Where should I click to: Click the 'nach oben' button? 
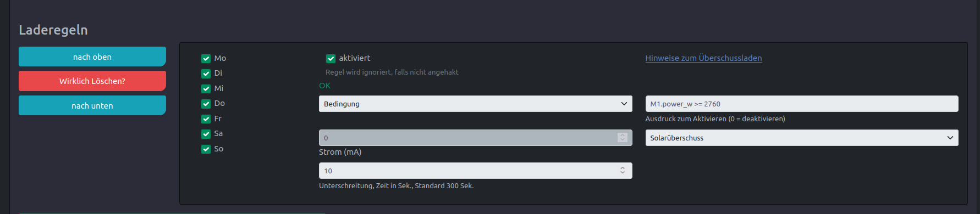(92, 57)
